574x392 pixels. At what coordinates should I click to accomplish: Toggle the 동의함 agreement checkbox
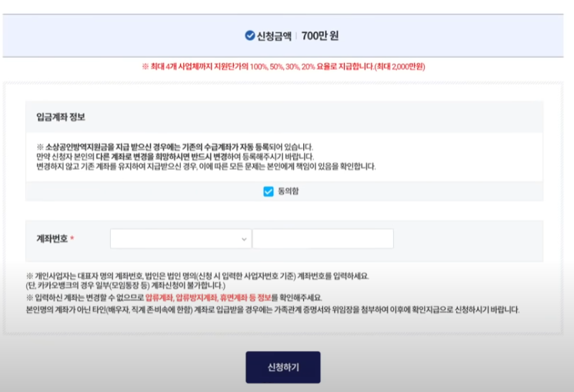click(x=269, y=191)
